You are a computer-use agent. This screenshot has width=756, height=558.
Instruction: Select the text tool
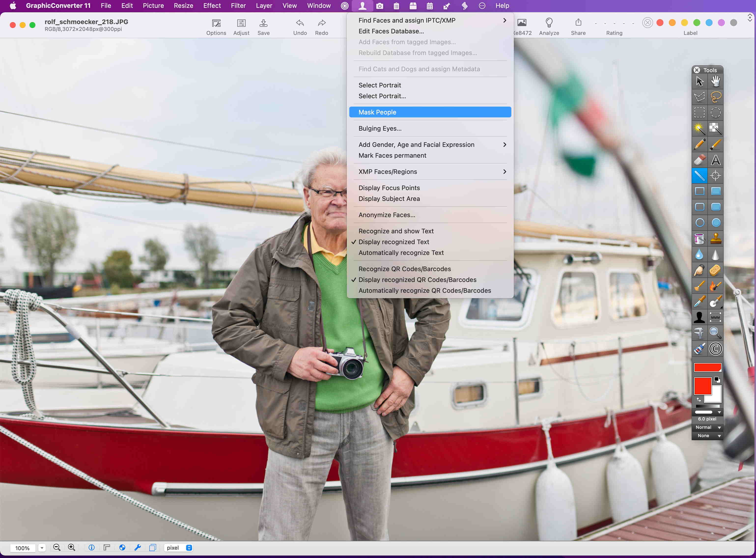click(715, 160)
